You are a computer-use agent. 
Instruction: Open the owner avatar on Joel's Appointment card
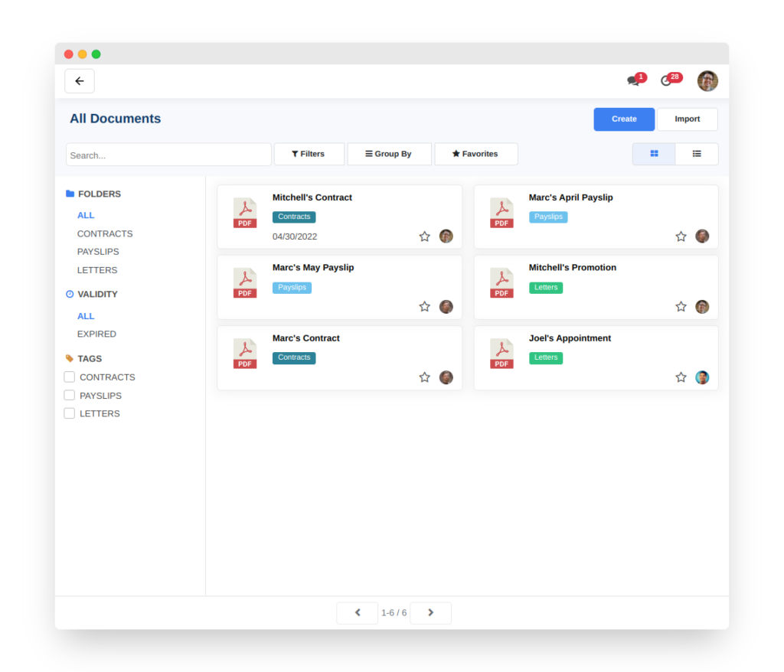click(702, 377)
